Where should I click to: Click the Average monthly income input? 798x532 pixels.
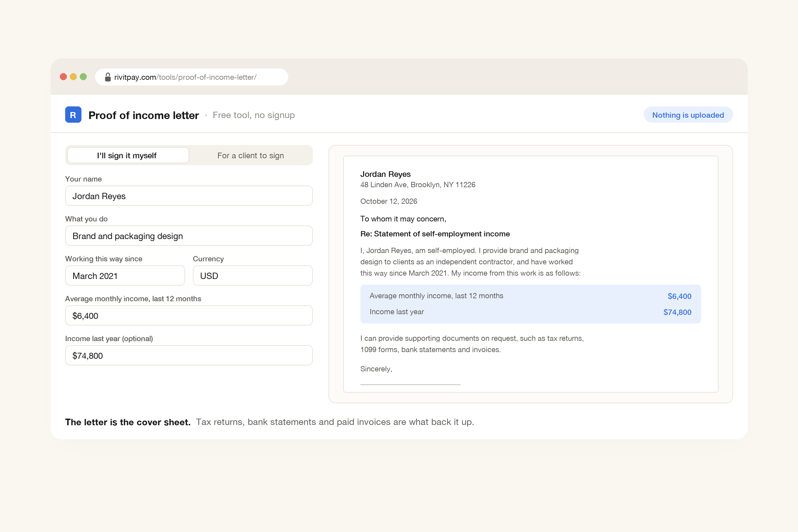189,316
